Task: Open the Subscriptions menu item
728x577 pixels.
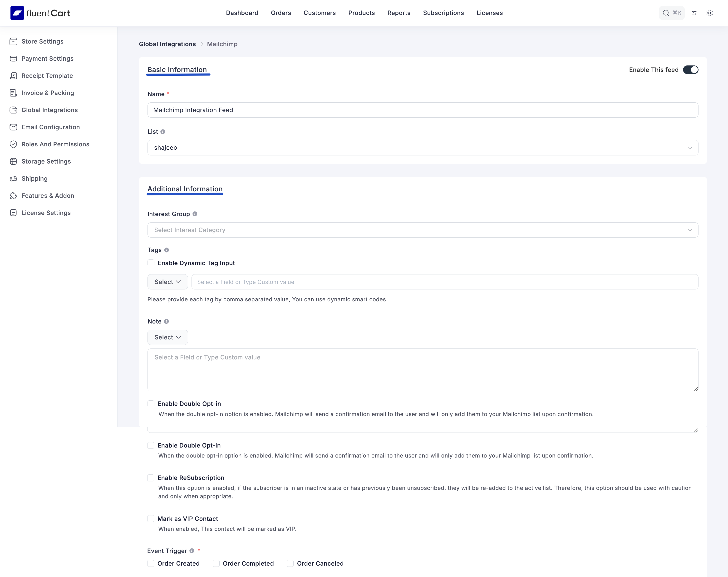Action: point(443,13)
